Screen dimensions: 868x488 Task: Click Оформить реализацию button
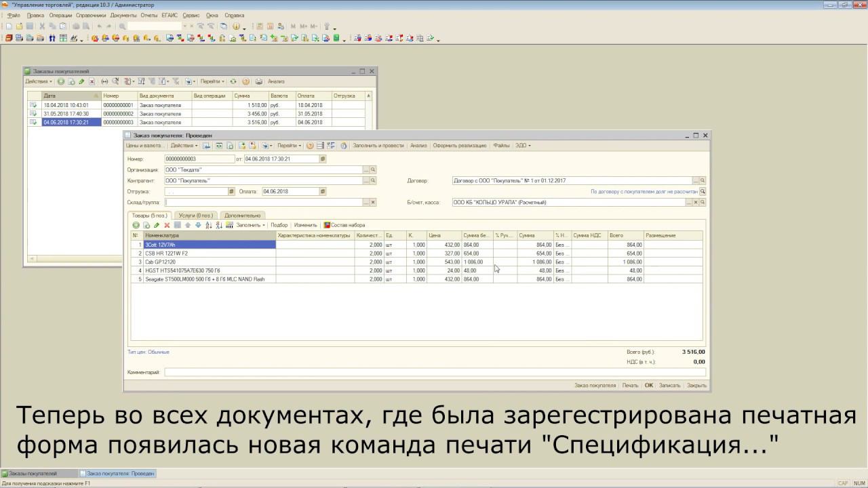click(460, 146)
